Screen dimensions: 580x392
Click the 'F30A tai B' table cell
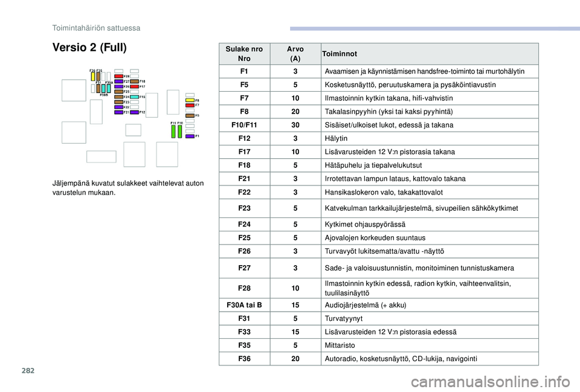click(x=244, y=305)
